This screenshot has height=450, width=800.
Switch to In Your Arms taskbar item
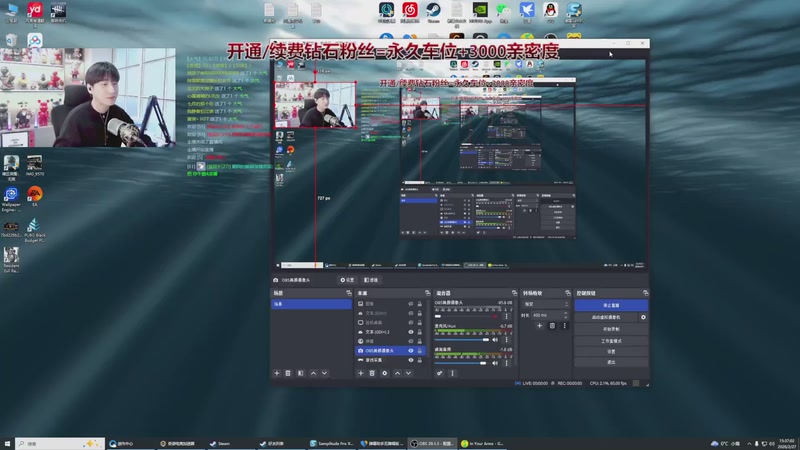click(x=482, y=444)
